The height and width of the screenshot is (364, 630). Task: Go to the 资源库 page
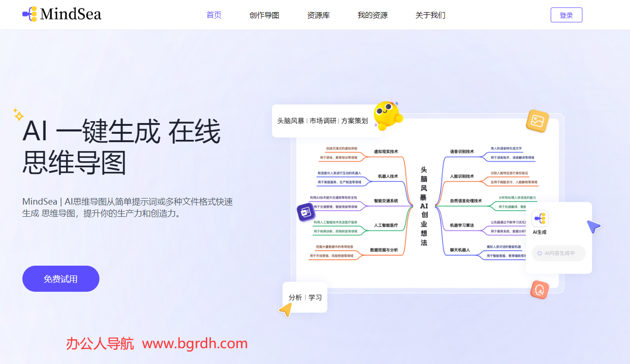coord(319,15)
